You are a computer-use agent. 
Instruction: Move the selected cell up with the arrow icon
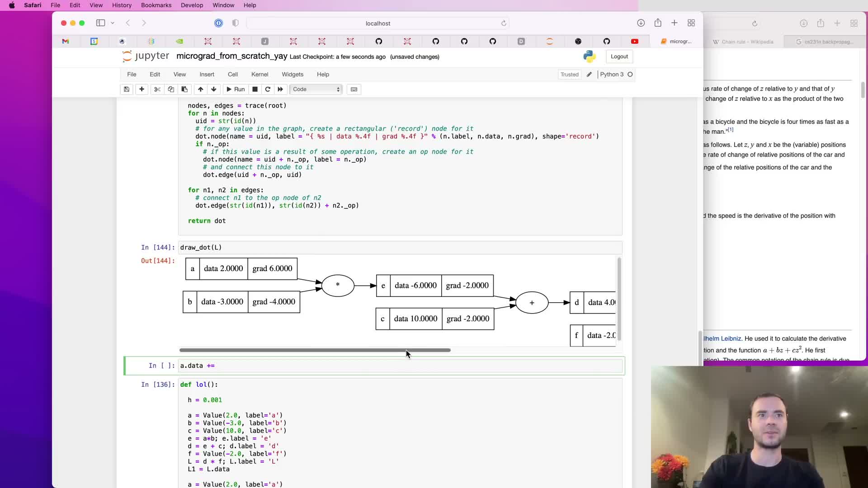(200, 89)
